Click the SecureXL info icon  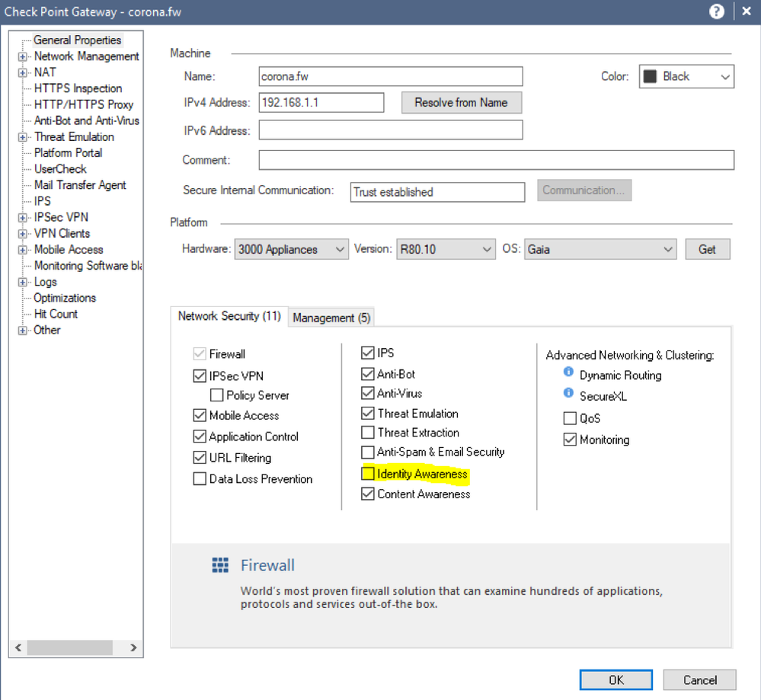coord(568,393)
